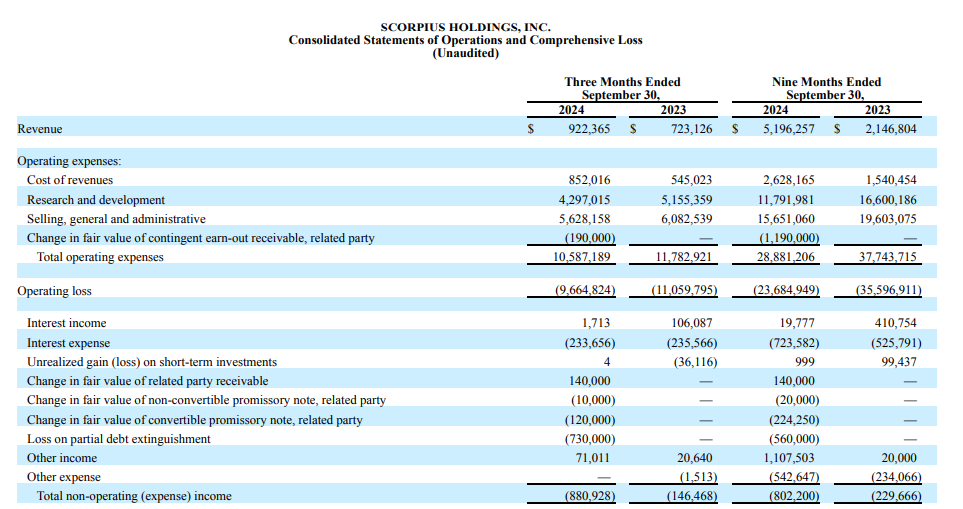Click the Interest income label
This screenshot has height=509, width=963.
66,323
